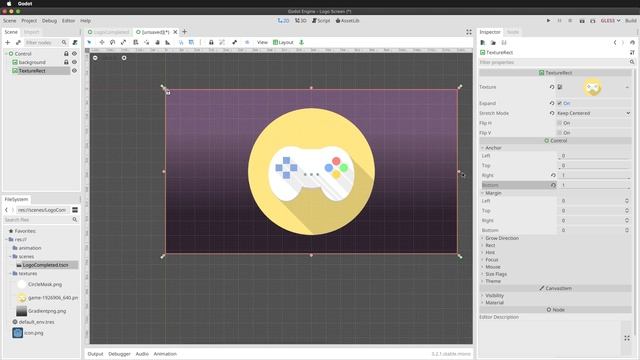Activate the Pan Mode hand tool

[x=157, y=42]
